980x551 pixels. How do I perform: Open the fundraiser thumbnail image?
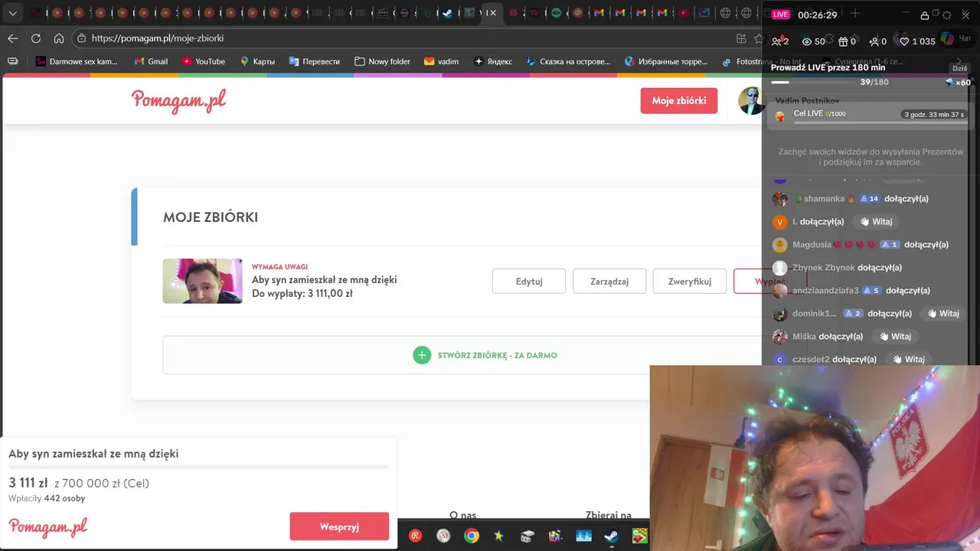click(x=202, y=281)
